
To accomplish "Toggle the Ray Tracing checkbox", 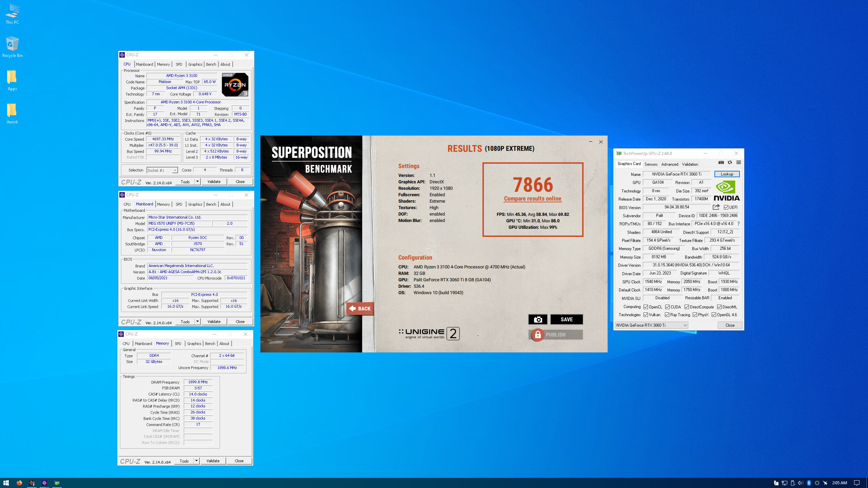I will click(667, 315).
